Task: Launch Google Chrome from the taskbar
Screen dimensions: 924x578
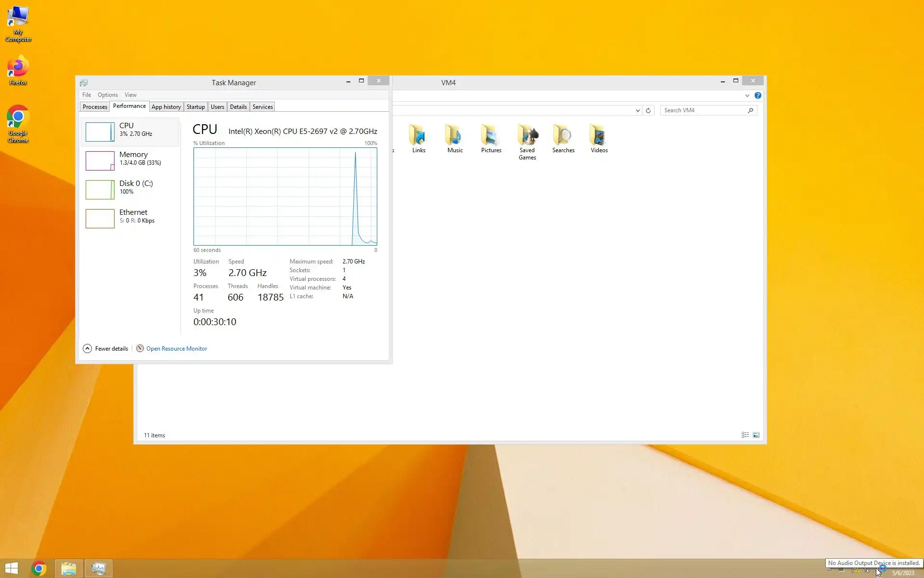Action: click(x=39, y=568)
